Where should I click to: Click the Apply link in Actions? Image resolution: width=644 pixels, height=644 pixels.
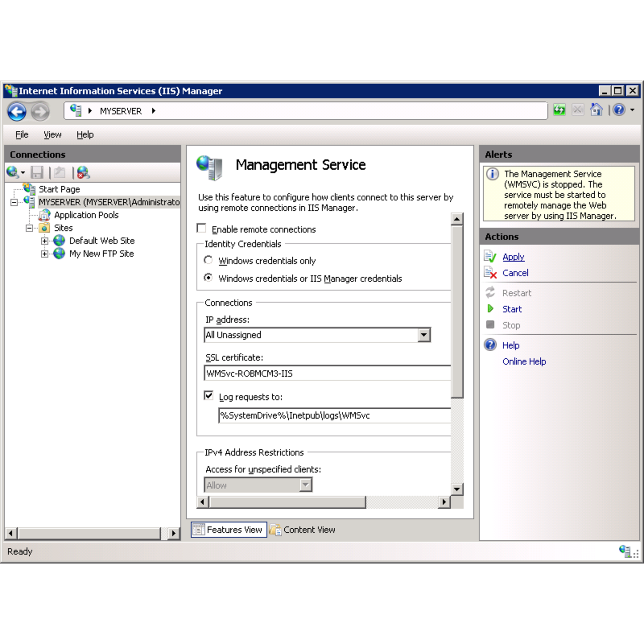[513, 257]
